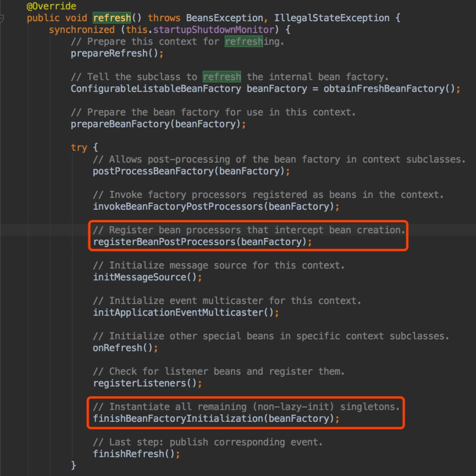Click the comment 'Allows post-processing of the bean factory'
This screenshot has height=476, width=476.
(x=279, y=160)
